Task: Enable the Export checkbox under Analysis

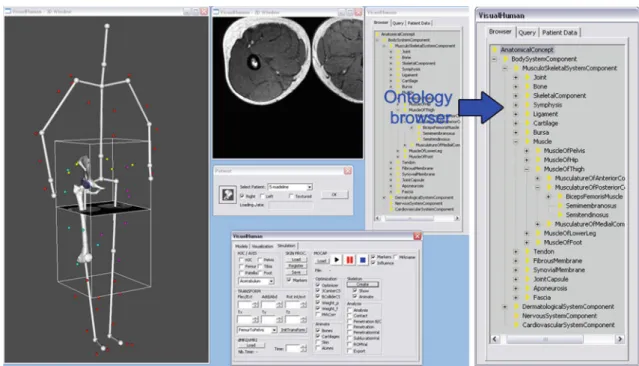Action: 350,351
